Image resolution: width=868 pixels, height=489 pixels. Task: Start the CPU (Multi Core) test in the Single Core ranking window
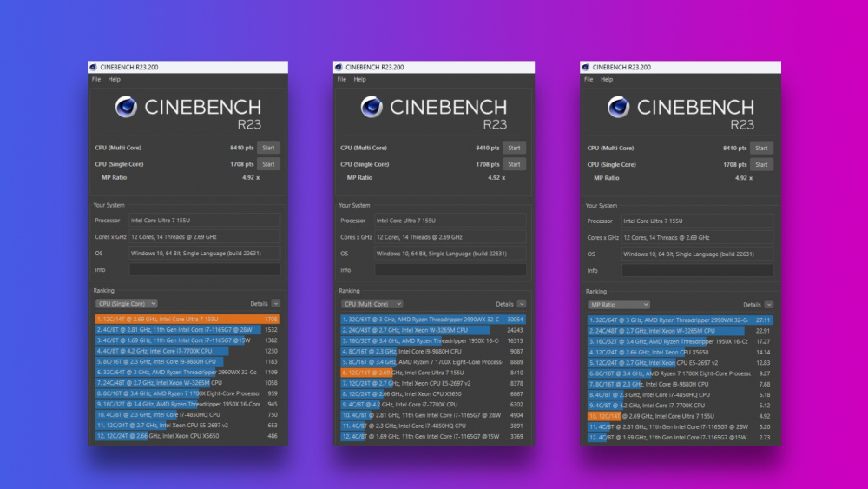pos(268,148)
